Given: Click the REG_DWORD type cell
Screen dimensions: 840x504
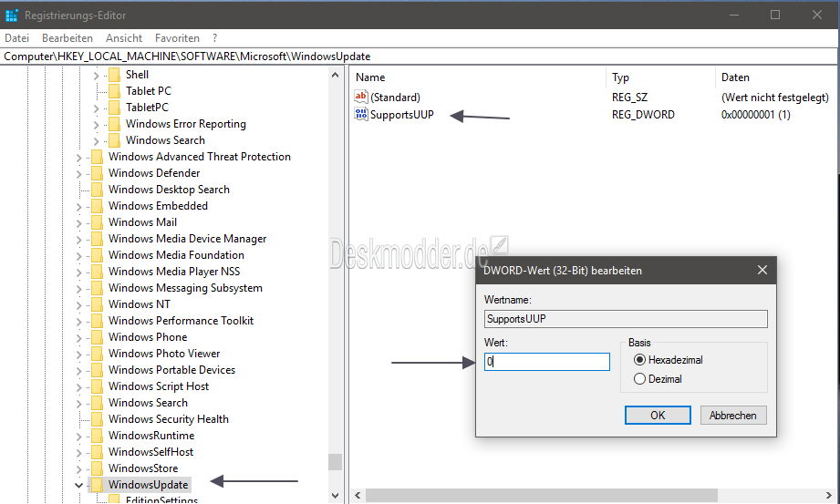Looking at the screenshot, I should [x=643, y=115].
